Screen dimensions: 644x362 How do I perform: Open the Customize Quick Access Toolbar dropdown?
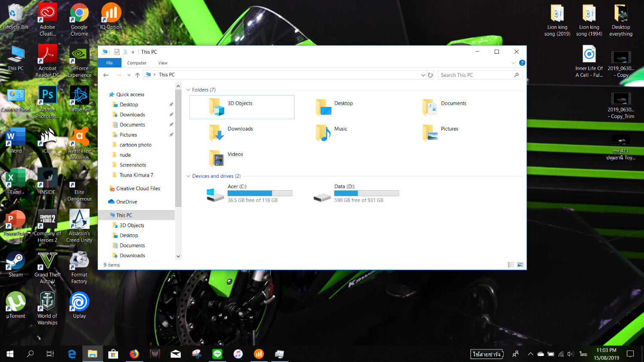[133, 52]
